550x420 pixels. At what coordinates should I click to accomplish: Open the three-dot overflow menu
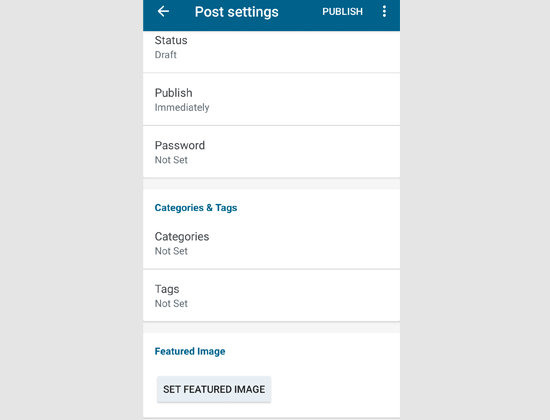(x=384, y=12)
